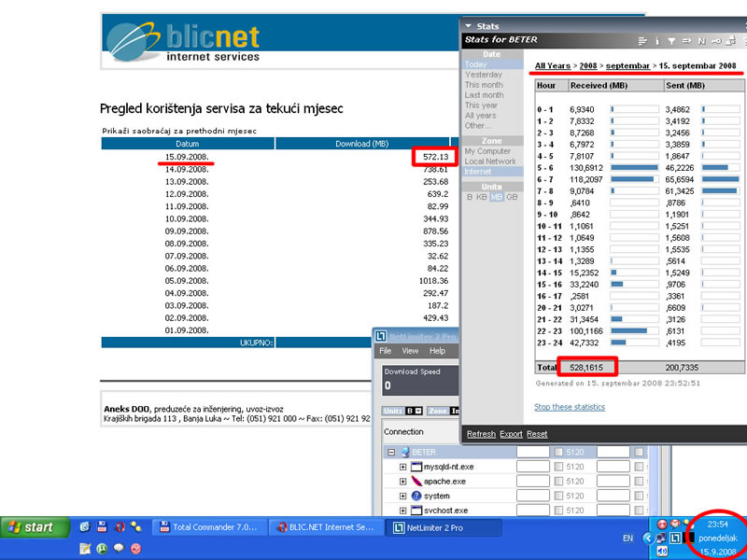Click the Windows start button
Viewport: 747px width, 560px height.
(x=34, y=527)
